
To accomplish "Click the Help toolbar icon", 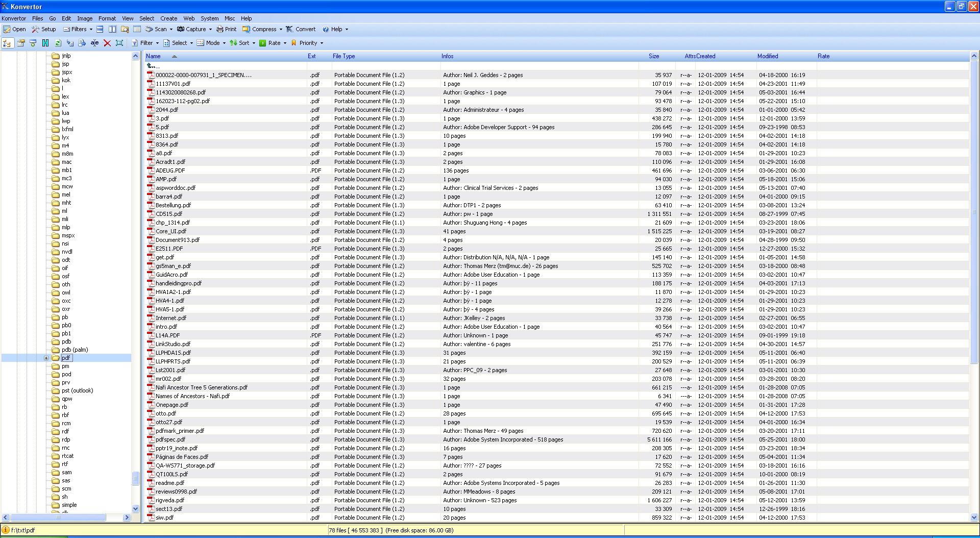I will [326, 29].
